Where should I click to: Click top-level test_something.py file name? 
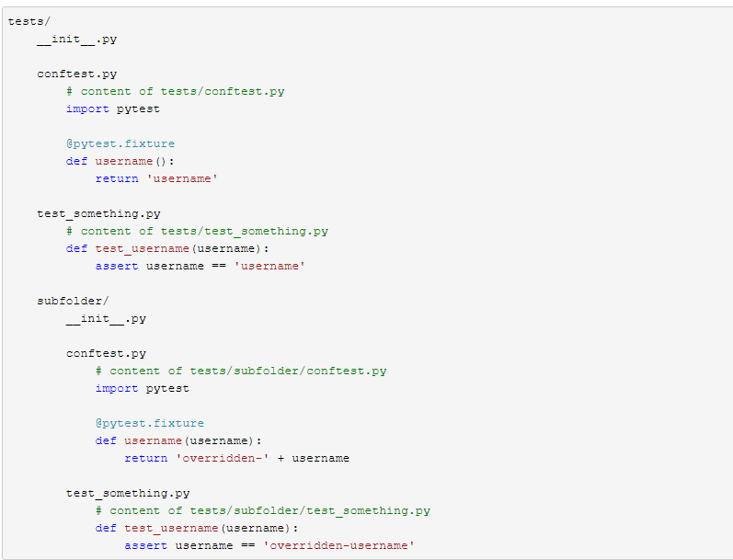point(98,214)
